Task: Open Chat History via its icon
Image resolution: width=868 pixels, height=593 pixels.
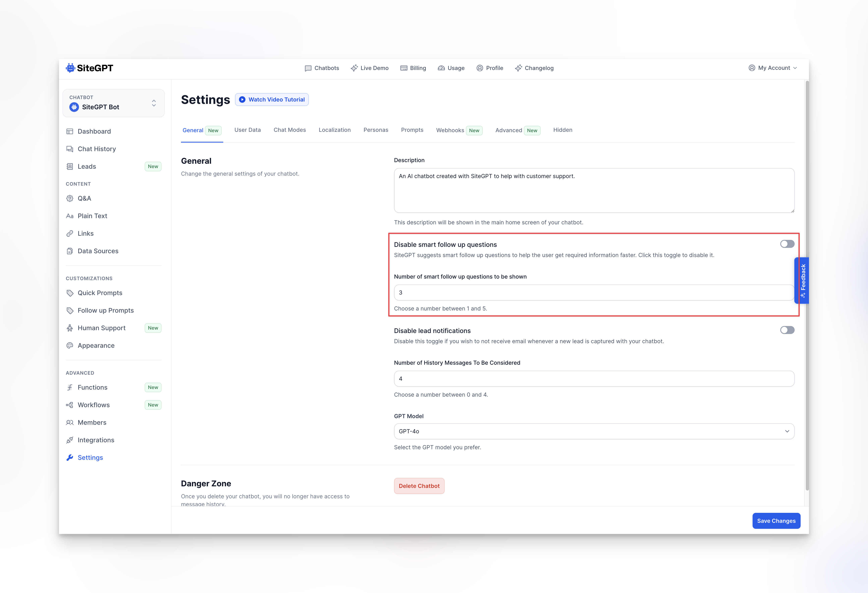Action: tap(69, 149)
